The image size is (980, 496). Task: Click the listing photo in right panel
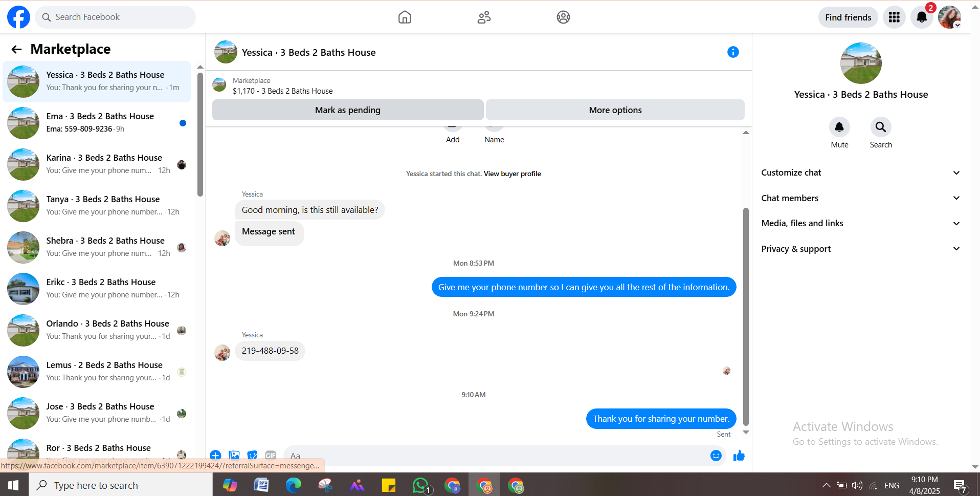coord(861,63)
